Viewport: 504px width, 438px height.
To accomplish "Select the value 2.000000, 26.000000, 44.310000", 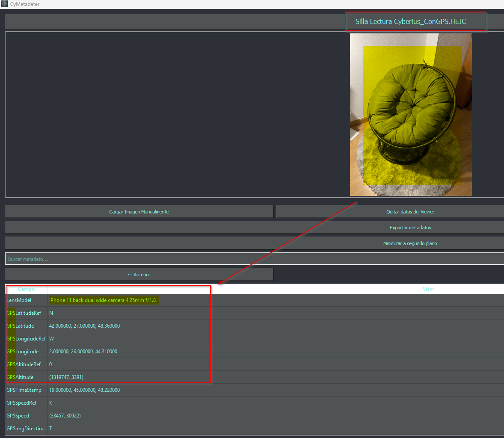I will (83, 352).
